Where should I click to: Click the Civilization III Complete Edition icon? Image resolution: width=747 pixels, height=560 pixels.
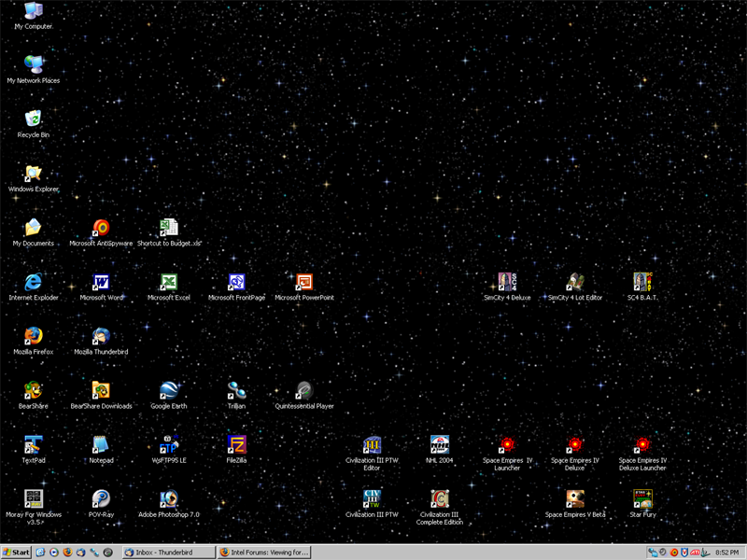pos(440,499)
